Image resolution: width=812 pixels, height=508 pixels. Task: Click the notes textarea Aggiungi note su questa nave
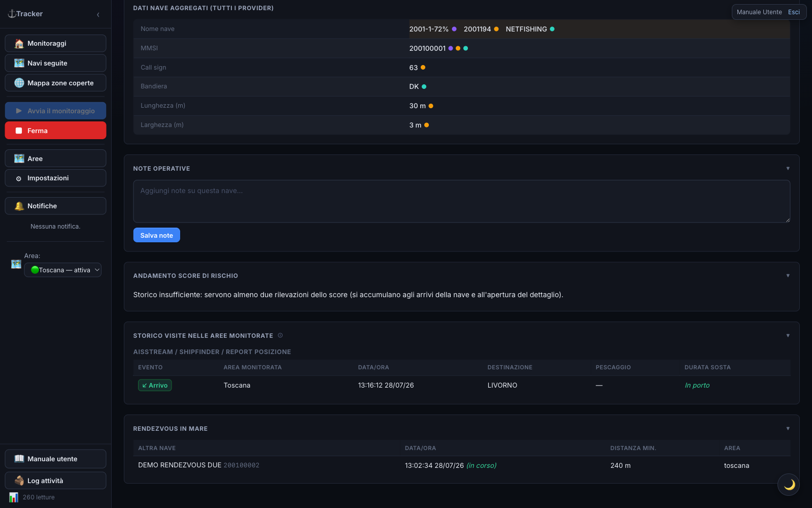[462, 201]
